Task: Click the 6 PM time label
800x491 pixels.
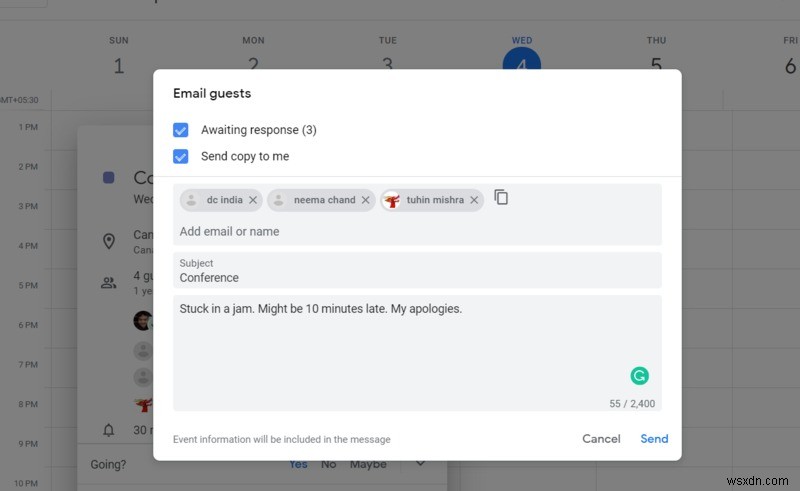Action: pos(28,325)
